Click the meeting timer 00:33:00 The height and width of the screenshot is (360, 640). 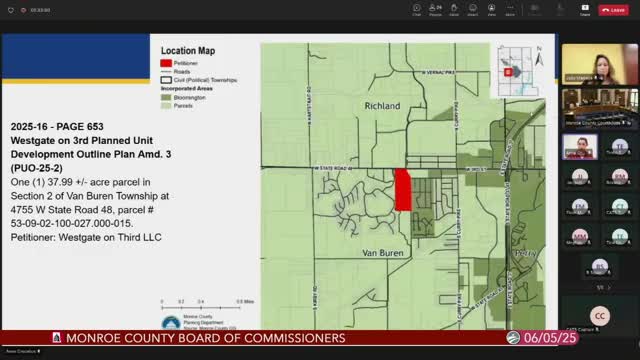point(40,10)
